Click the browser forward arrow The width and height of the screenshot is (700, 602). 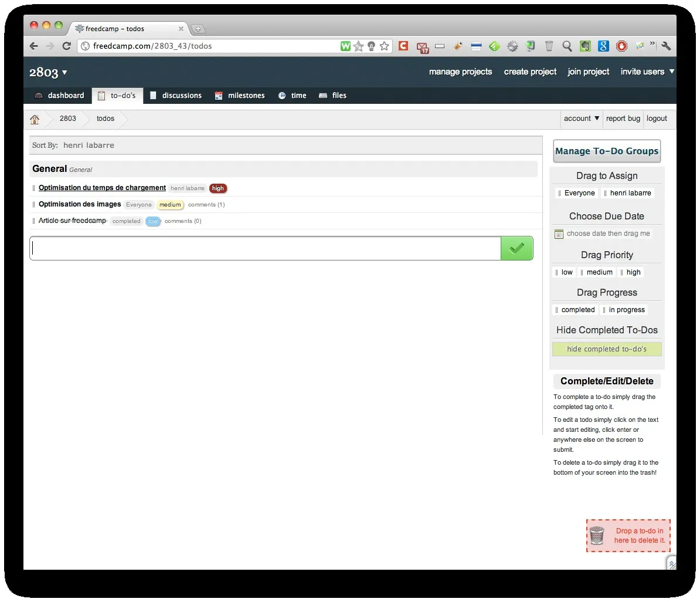tap(50, 46)
